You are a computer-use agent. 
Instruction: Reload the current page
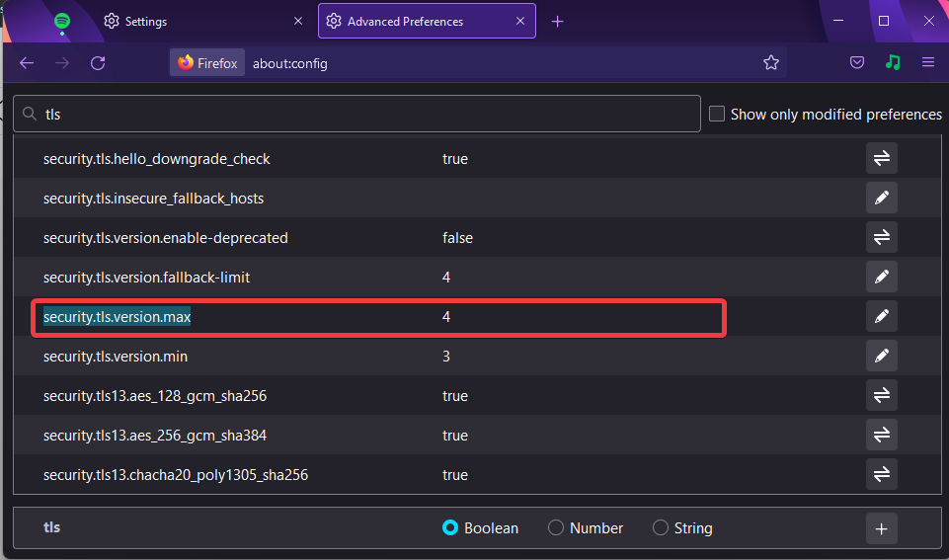tap(98, 63)
